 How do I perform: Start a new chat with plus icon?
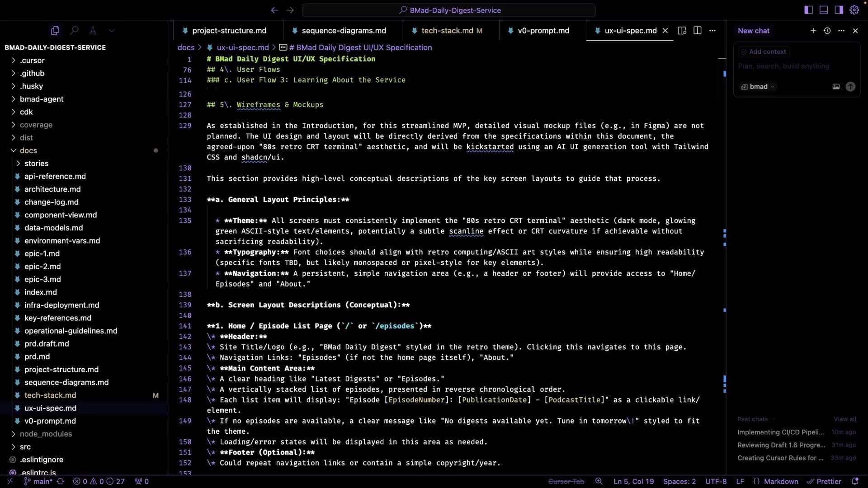(813, 30)
